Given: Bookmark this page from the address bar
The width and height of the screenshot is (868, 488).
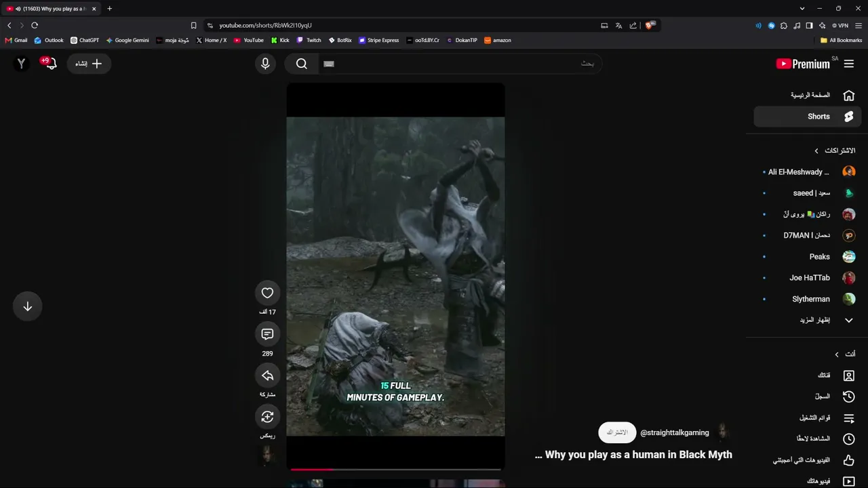Looking at the screenshot, I should (193, 26).
